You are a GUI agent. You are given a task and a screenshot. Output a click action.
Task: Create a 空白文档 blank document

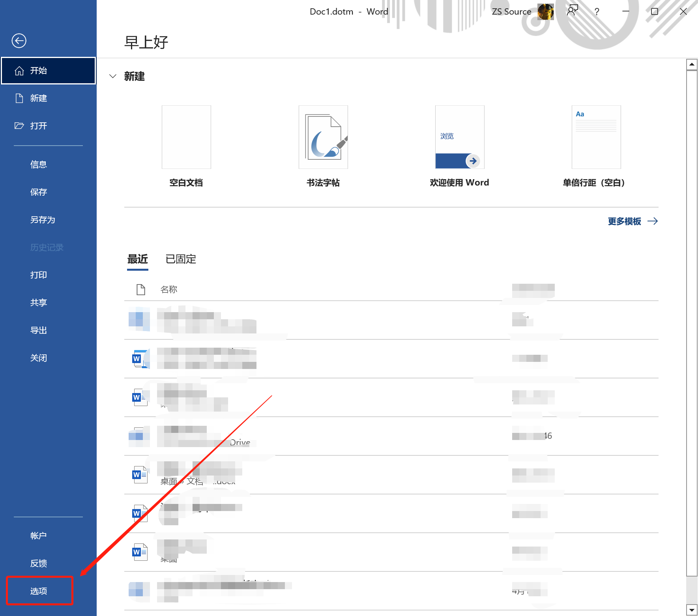click(x=186, y=137)
